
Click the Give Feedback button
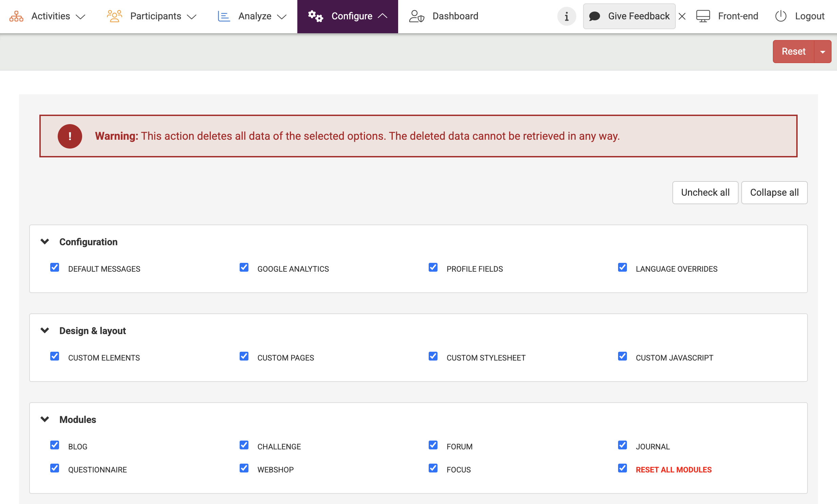[629, 16]
